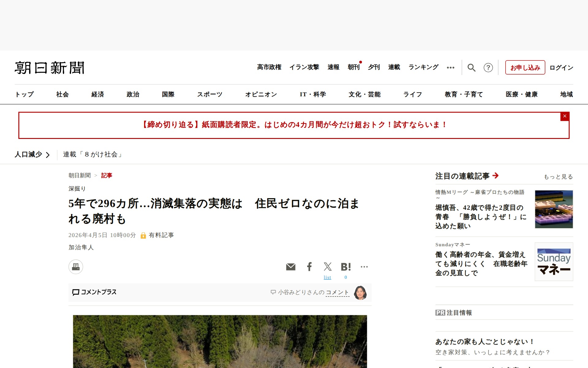Click the 朝日新聞 logo
The width and height of the screenshot is (588, 368).
coord(50,68)
